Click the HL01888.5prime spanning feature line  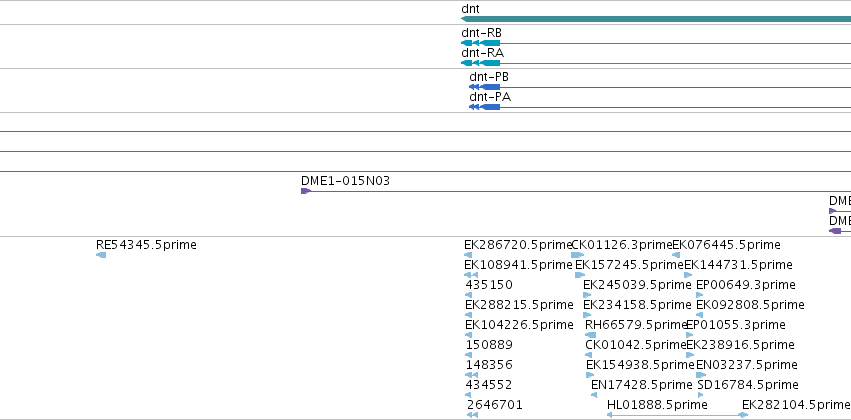point(677,415)
